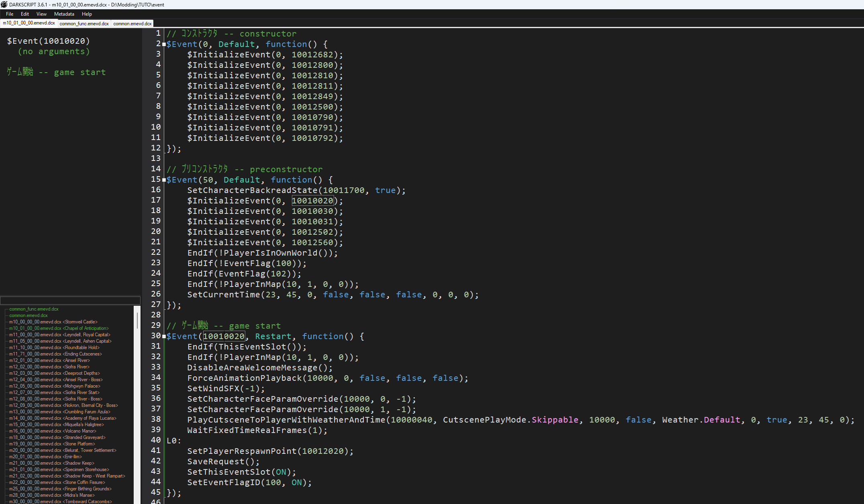Open the File menu
This screenshot has height=504, width=864.
[x=10, y=14]
